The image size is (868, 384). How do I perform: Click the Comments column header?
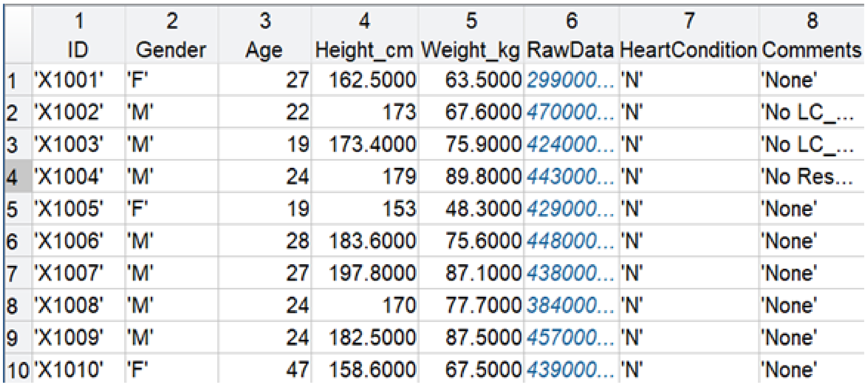811,50
